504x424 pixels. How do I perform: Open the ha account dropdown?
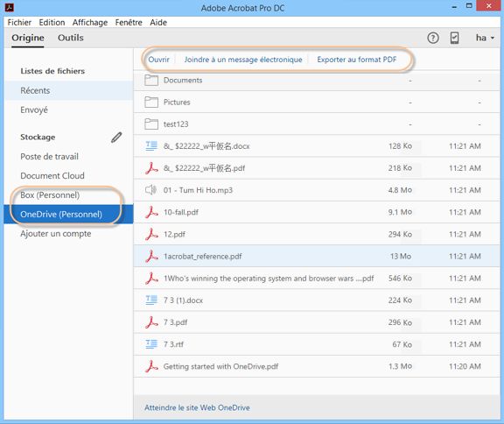[485, 38]
